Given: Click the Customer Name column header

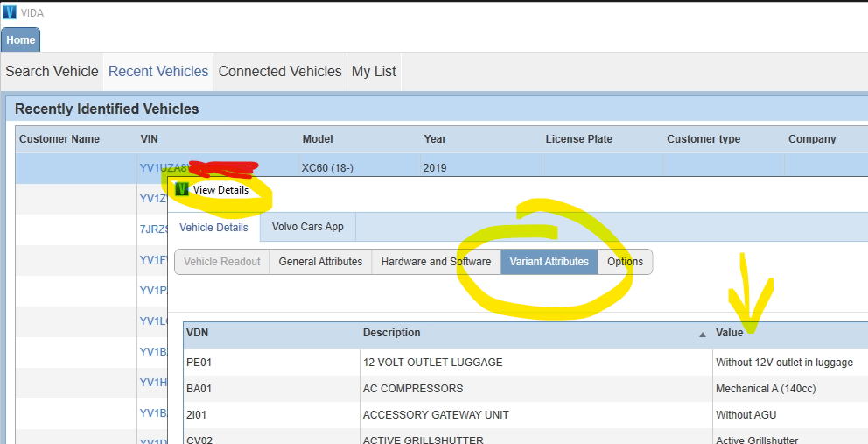Looking at the screenshot, I should (x=59, y=139).
